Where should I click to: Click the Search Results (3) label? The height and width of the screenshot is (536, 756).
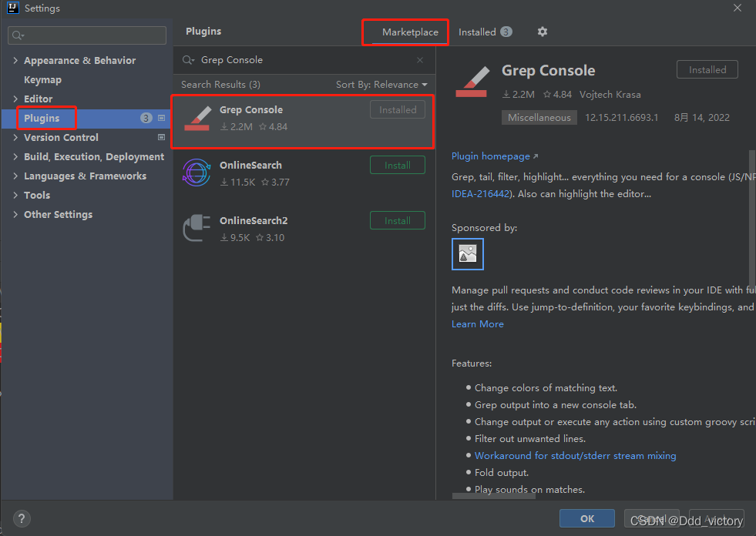point(220,85)
